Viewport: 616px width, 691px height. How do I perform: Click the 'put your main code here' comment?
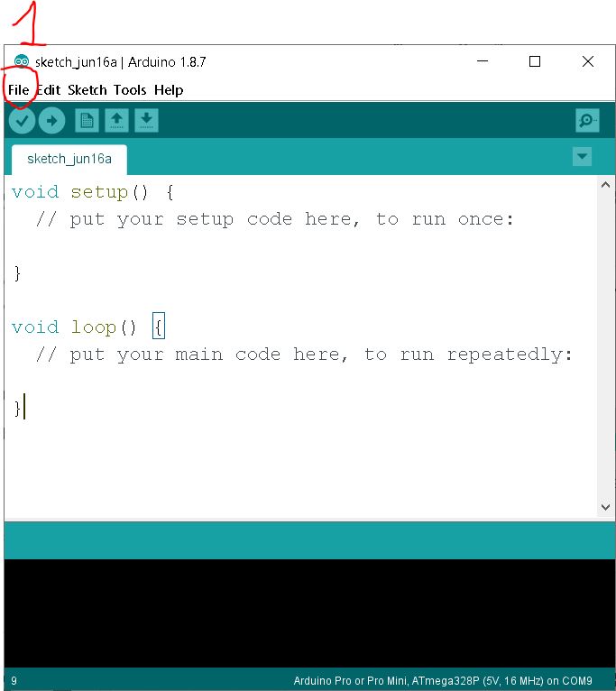point(304,355)
